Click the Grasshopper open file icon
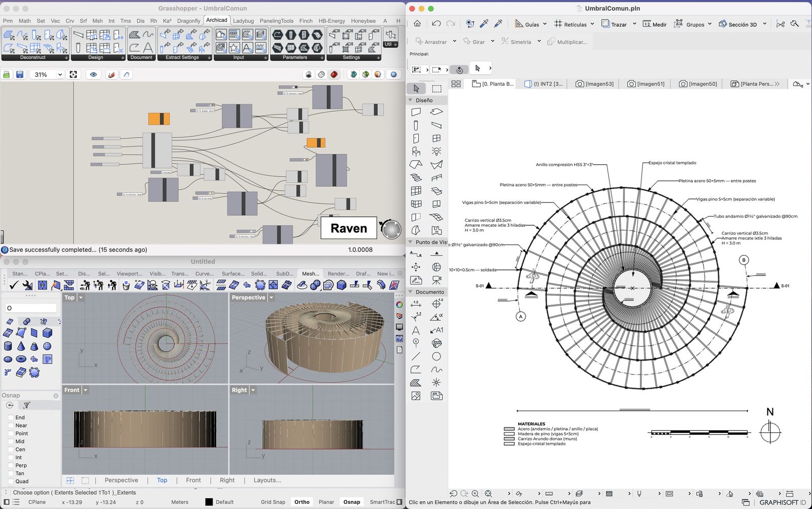812x509 pixels. point(7,75)
